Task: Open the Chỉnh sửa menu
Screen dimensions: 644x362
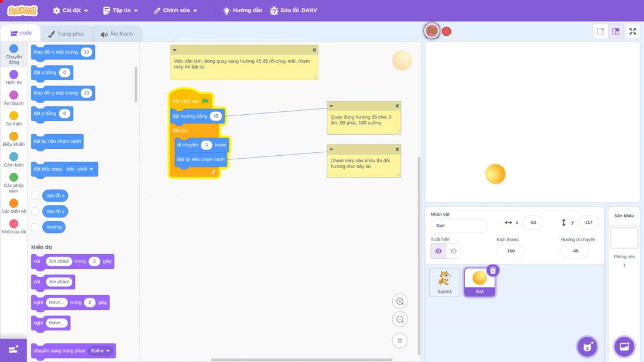Action: (x=176, y=11)
